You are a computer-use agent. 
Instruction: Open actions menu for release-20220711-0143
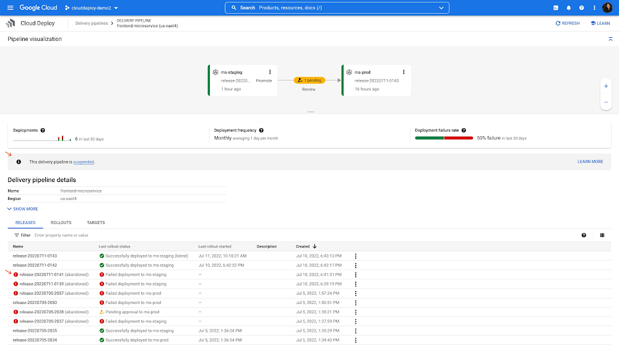(356, 256)
